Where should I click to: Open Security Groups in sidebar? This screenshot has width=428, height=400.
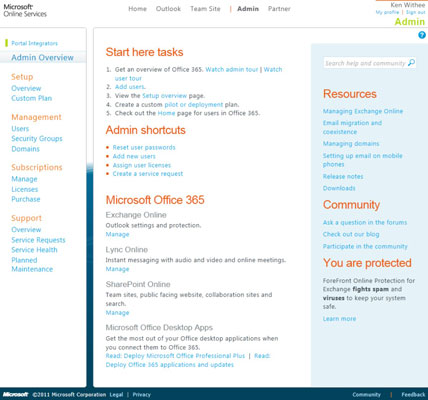37,139
